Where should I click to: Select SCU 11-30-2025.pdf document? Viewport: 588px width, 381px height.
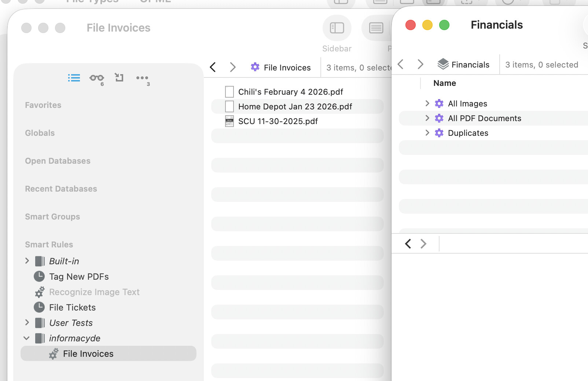pos(278,121)
